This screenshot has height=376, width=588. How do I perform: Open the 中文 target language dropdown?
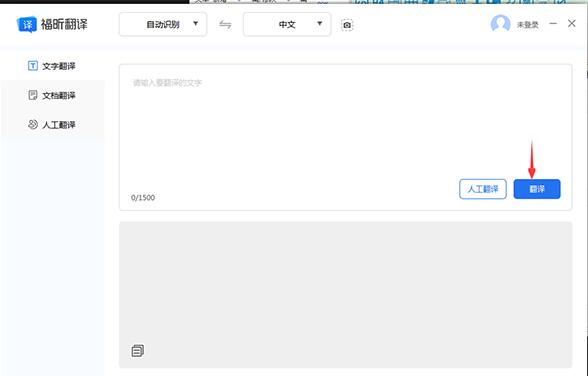pyautogui.click(x=287, y=24)
